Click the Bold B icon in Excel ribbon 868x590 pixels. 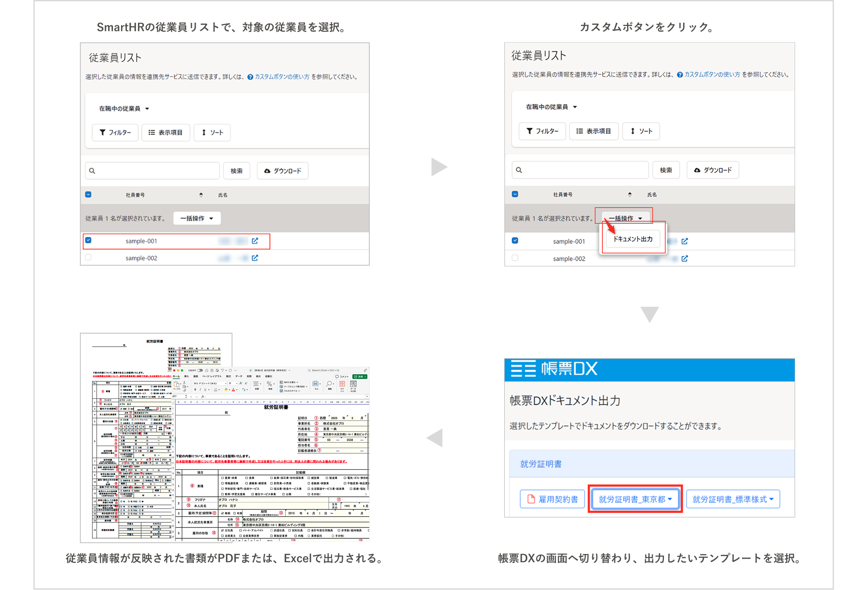[x=195, y=390]
